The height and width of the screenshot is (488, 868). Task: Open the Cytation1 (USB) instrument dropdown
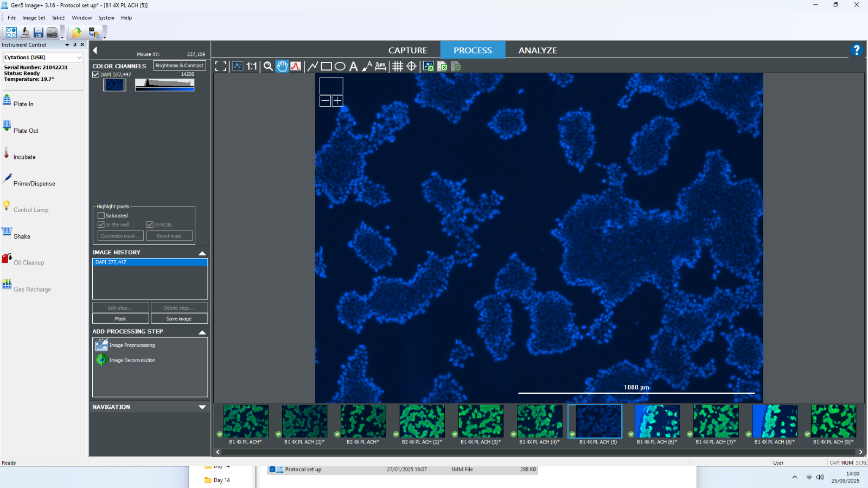coord(79,57)
